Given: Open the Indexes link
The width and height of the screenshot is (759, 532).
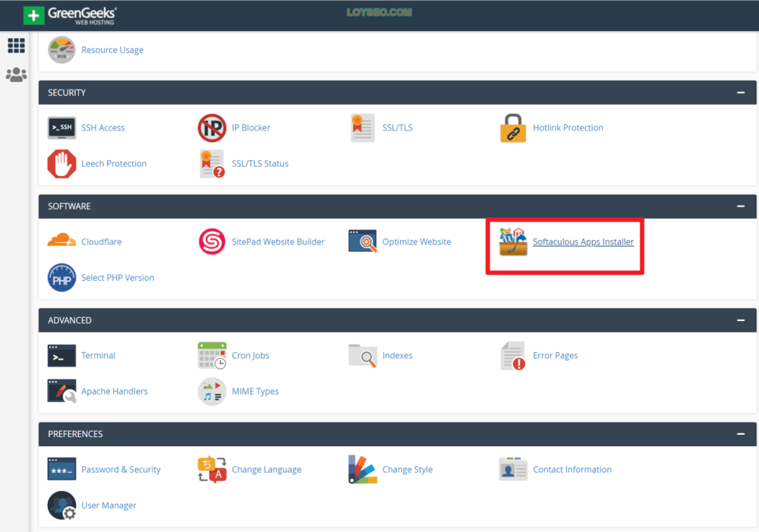Looking at the screenshot, I should tap(398, 355).
